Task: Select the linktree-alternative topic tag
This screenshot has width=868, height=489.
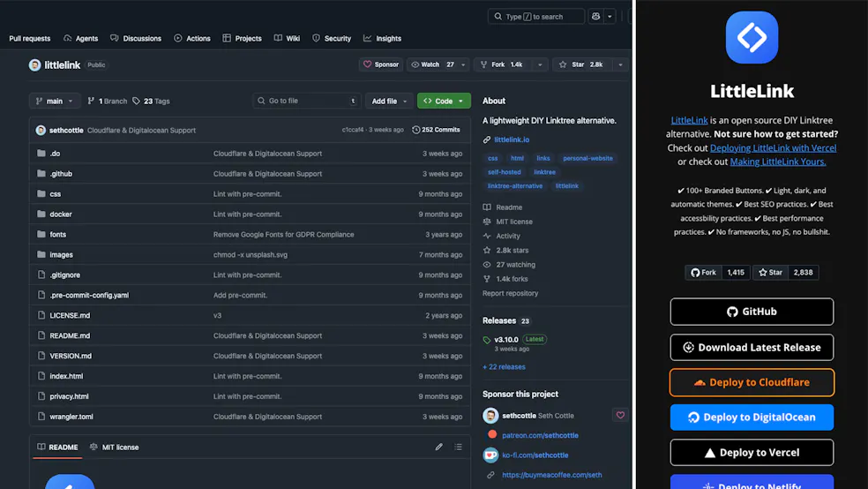Action: tap(515, 186)
